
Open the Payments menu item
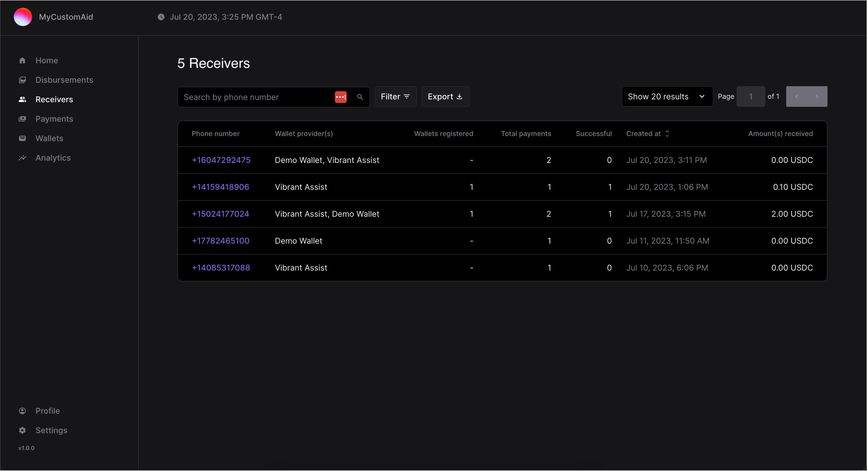tap(54, 119)
